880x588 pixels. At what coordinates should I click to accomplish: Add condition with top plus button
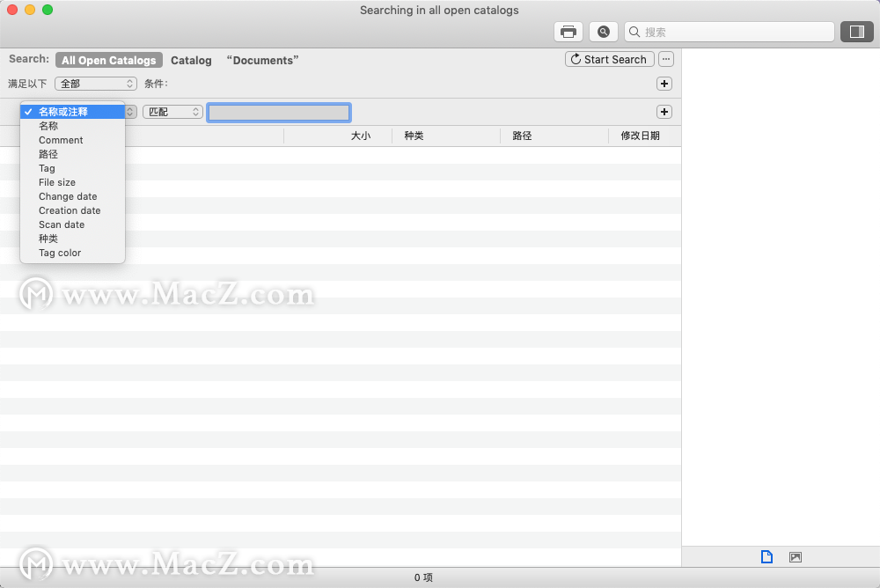[x=664, y=84]
